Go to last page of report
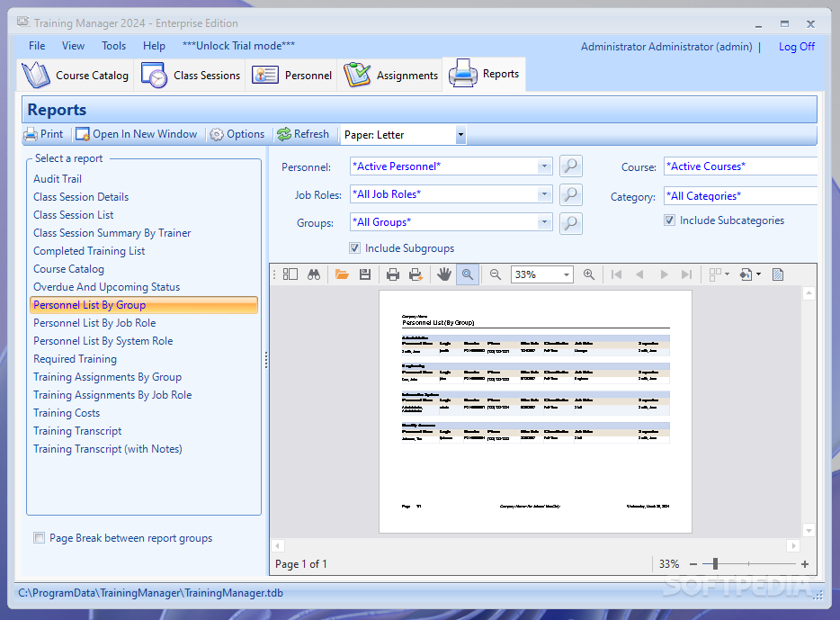840x620 pixels. (686, 274)
